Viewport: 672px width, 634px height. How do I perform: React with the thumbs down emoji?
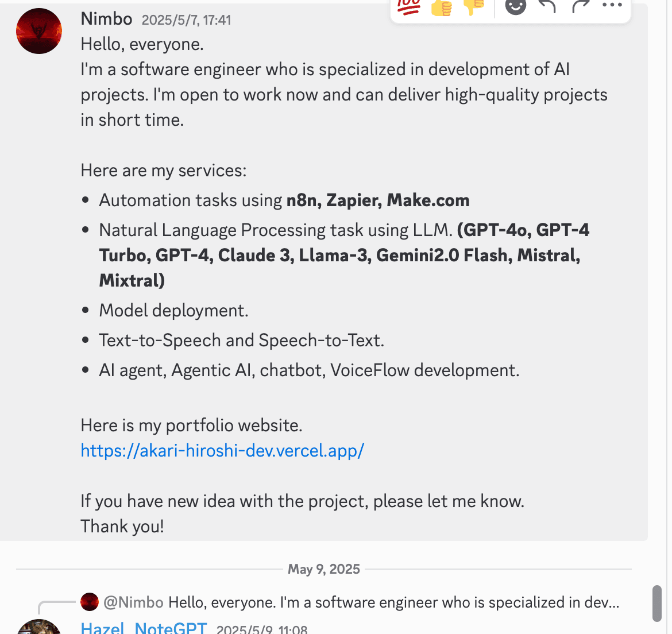click(x=474, y=7)
